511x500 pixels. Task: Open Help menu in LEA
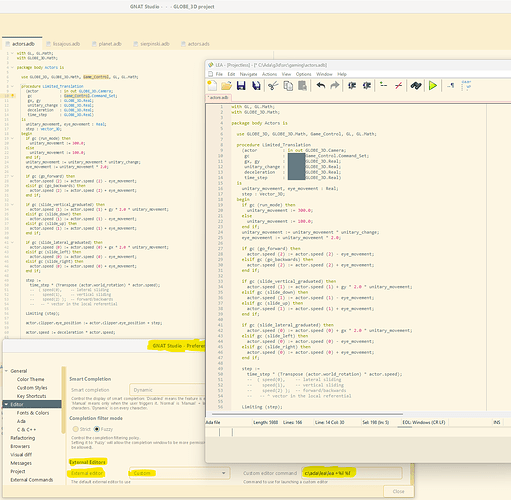coord(342,74)
